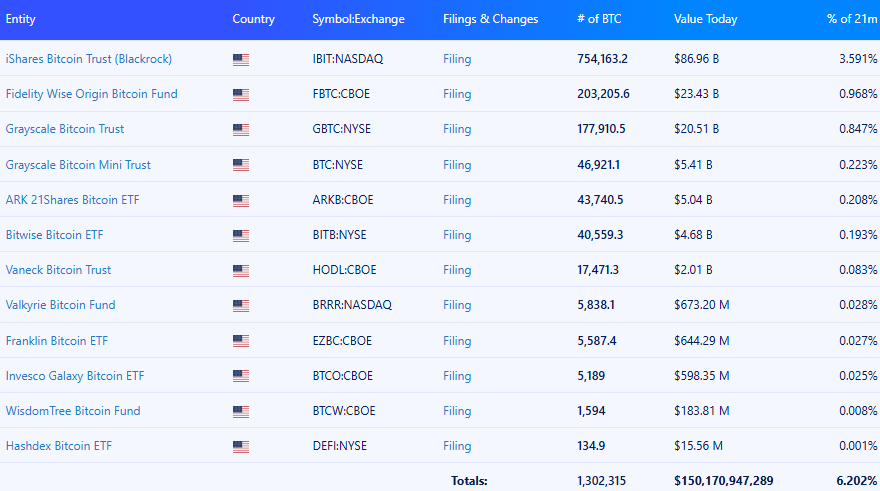Click the US flag beside Fidelity Wise Origin
The height and width of the screenshot is (491, 880).
click(x=240, y=95)
